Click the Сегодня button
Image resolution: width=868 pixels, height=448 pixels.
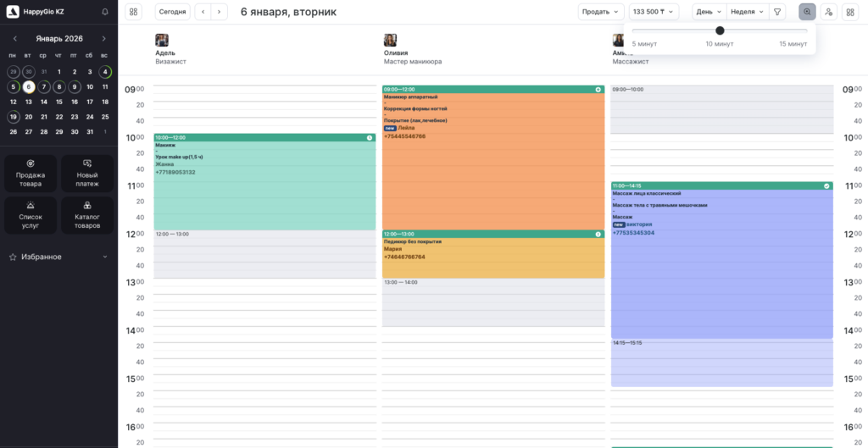[172, 12]
